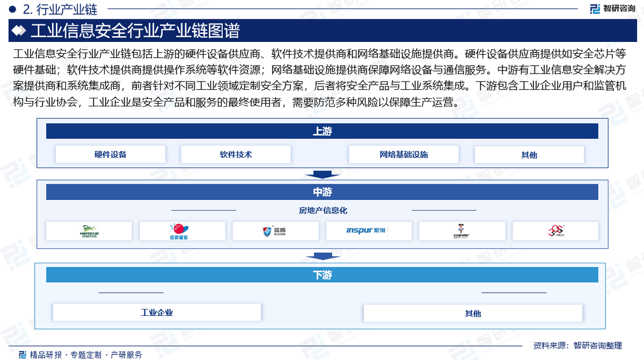The height and width of the screenshot is (360, 644).
Task: Click the 工业企业 box
Action: click(x=157, y=313)
